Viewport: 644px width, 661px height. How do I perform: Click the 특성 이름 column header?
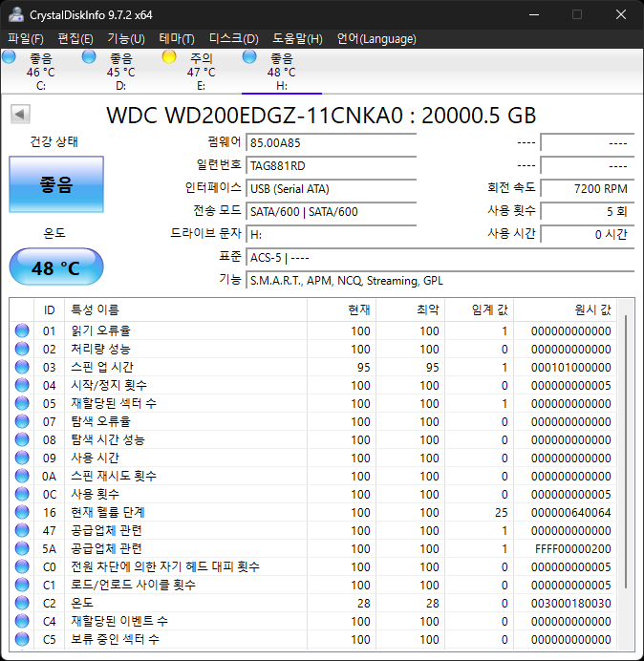pos(185,309)
